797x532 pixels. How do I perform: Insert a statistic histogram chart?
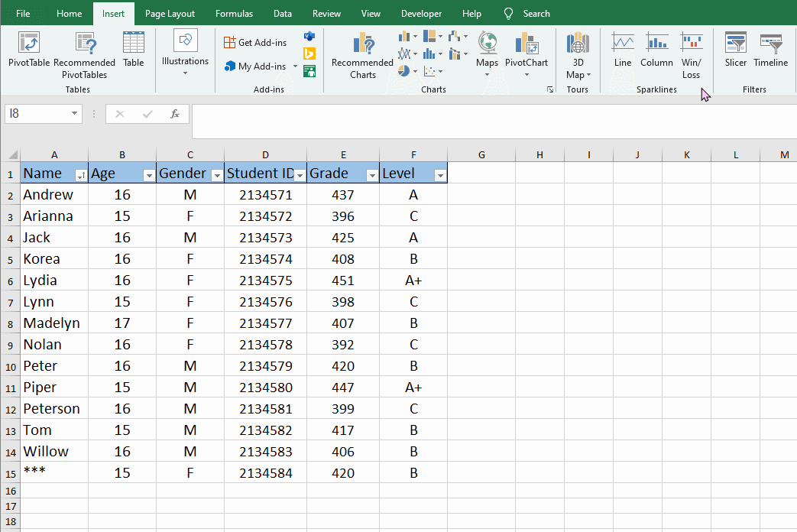coord(433,54)
